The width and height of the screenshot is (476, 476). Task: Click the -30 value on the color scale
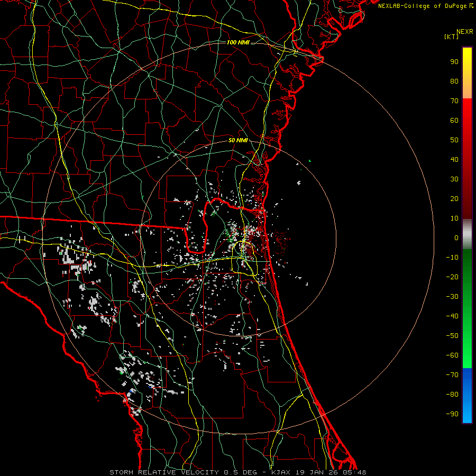pos(452,297)
